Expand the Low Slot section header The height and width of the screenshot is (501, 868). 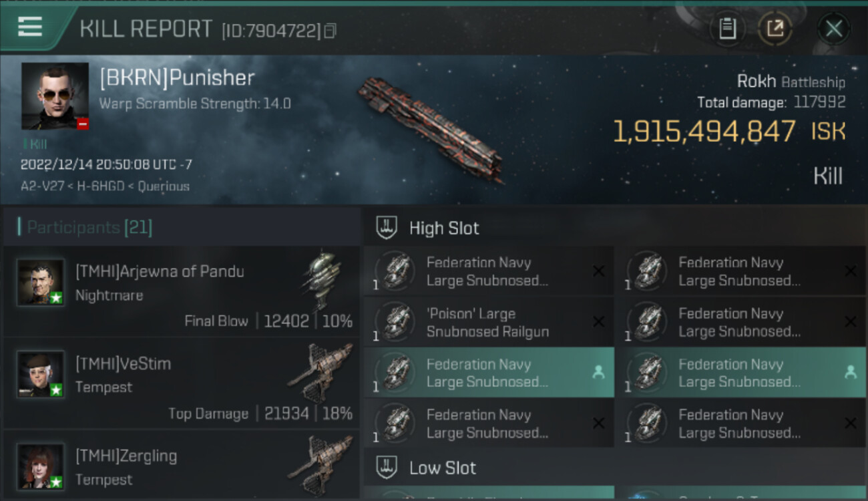pos(442,468)
